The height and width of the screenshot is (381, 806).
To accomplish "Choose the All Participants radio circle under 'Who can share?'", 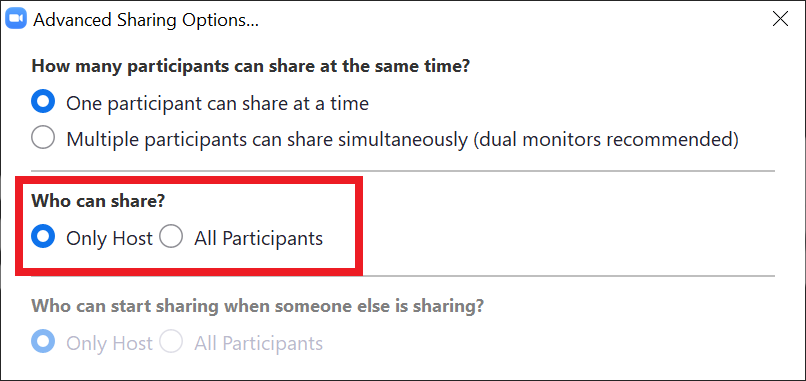I will pos(171,238).
